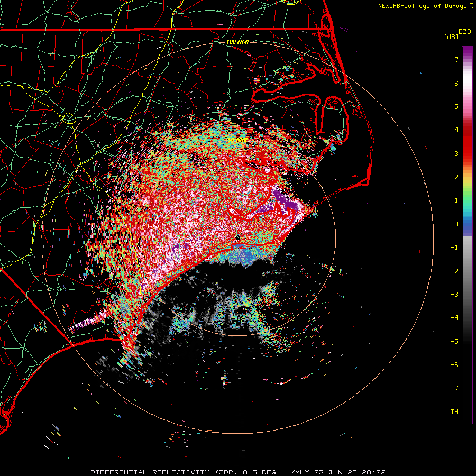Click the DZD legend title
Viewport: 476px width, 476px height.
click(465, 32)
